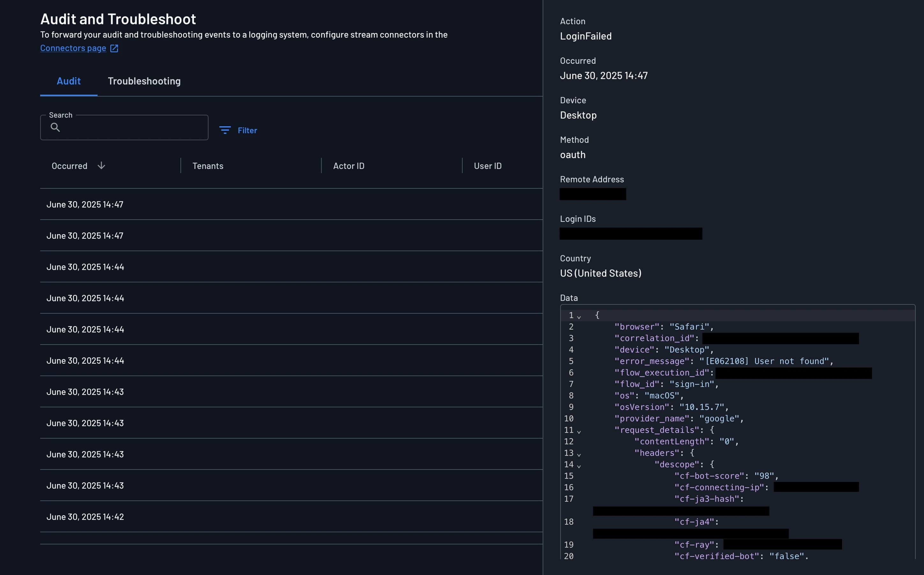Click the Filter label to open filter options

(x=247, y=130)
